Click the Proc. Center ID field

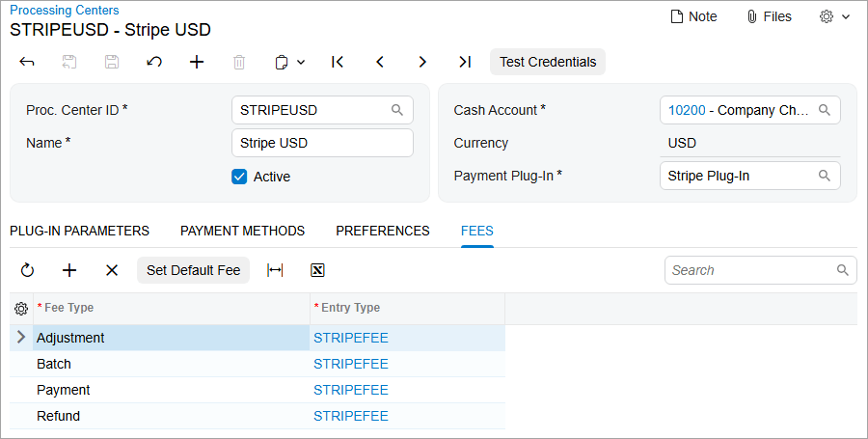(322, 110)
